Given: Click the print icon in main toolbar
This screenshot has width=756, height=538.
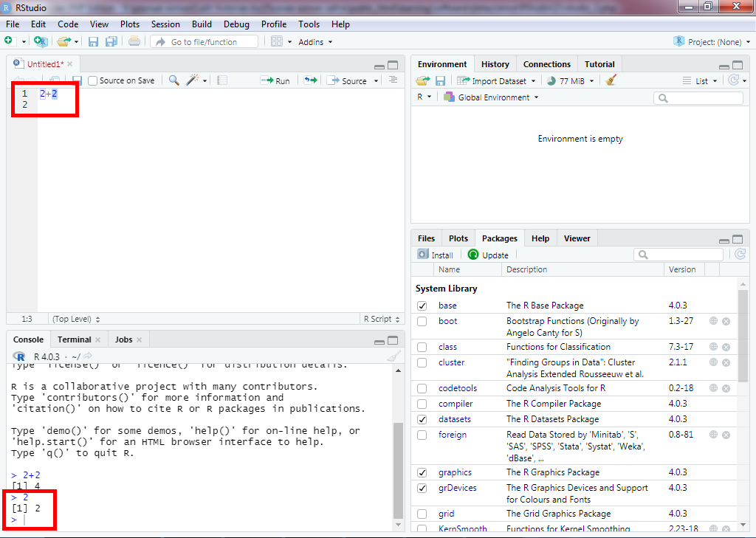Looking at the screenshot, I should (x=134, y=42).
